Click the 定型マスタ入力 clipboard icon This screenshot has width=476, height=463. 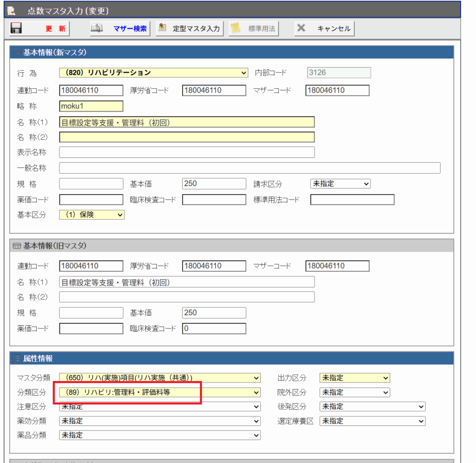click(162, 28)
